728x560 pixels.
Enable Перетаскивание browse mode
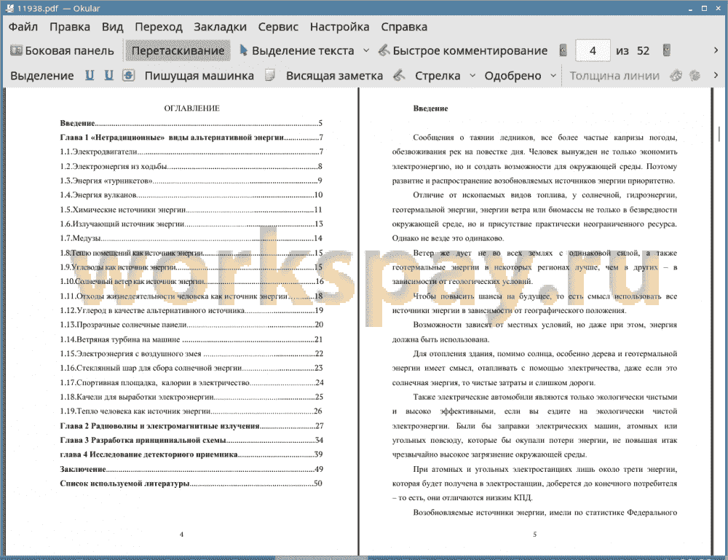pos(178,51)
